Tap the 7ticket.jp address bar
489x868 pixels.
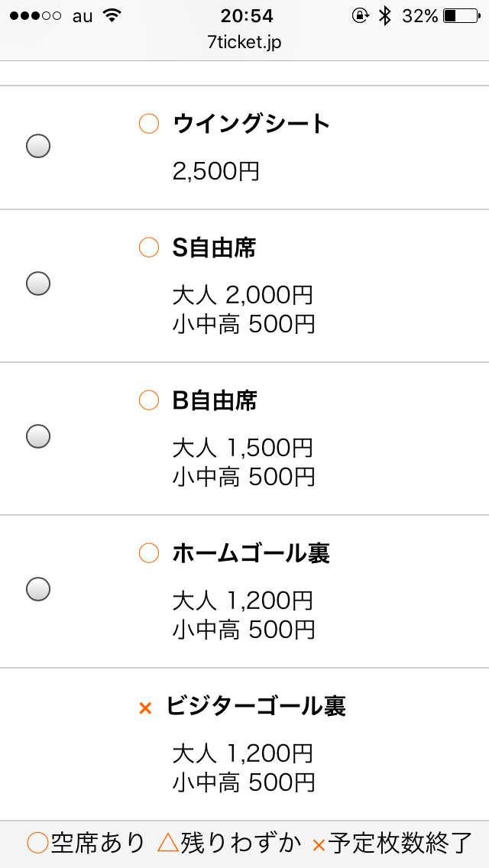pos(244,43)
